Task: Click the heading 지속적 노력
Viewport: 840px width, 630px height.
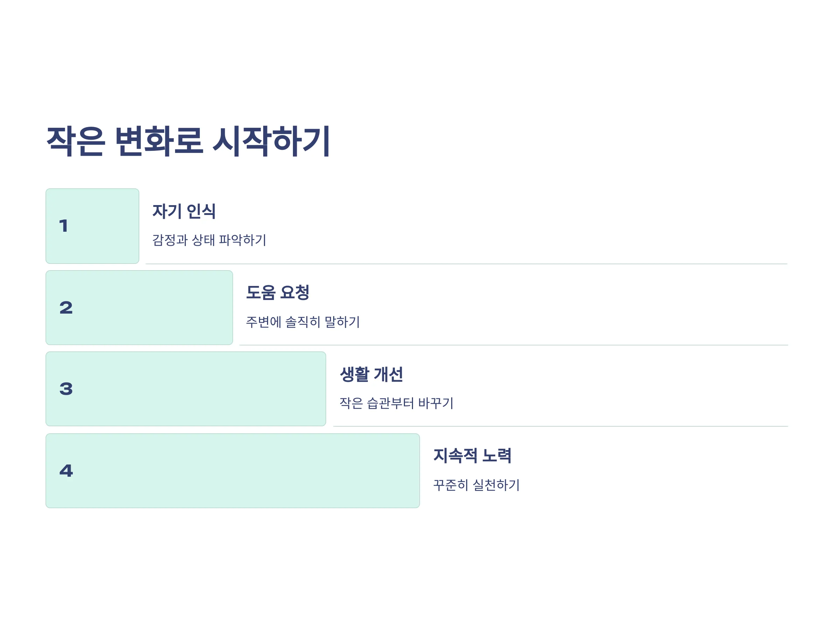Action: [x=472, y=456]
